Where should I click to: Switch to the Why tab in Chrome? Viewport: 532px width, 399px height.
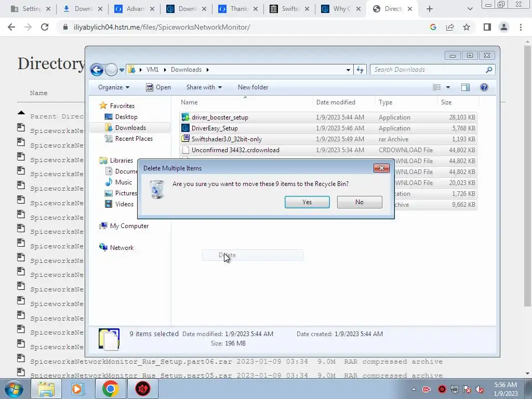[341, 9]
